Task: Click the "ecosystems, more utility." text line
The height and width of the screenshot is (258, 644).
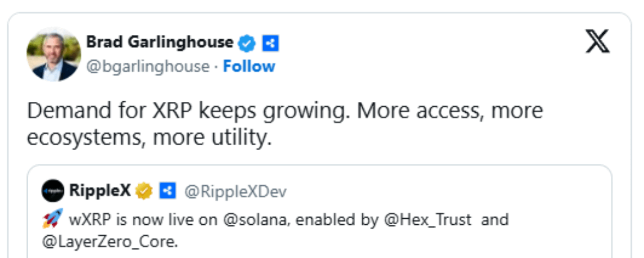Action: (149, 138)
